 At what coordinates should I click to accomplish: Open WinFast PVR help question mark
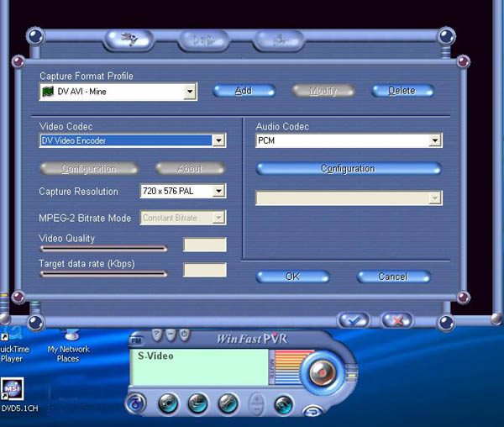(156, 335)
